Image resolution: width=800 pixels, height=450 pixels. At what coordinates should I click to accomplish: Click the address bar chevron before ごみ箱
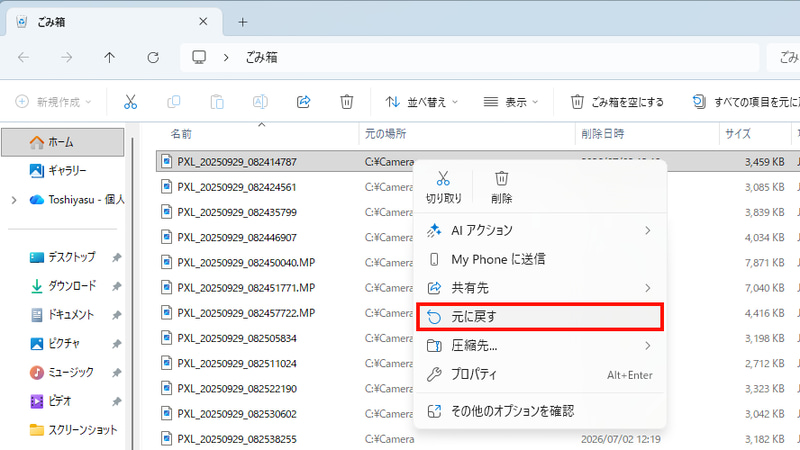tap(226, 58)
